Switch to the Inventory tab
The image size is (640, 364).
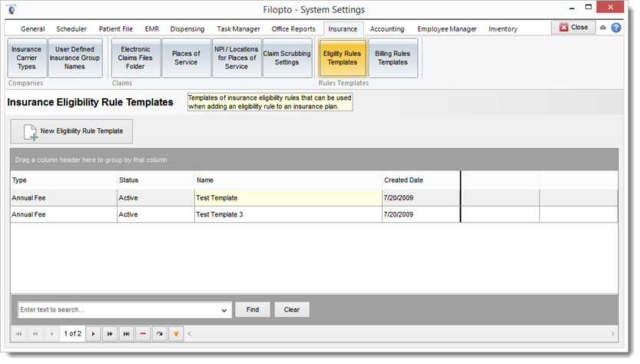point(502,29)
